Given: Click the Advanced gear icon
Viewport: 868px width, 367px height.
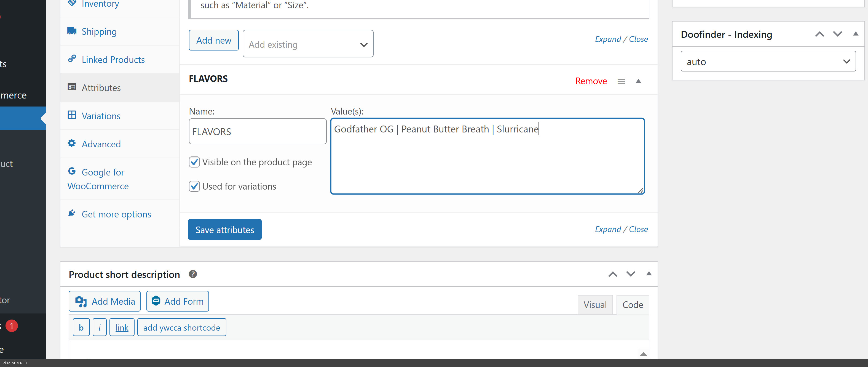Looking at the screenshot, I should coord(71,143).
